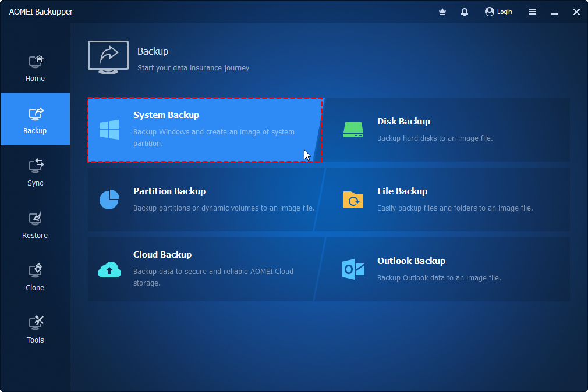
Task: Choose the System Backup title
Action: pyautogui.click(x=166, y=115)
